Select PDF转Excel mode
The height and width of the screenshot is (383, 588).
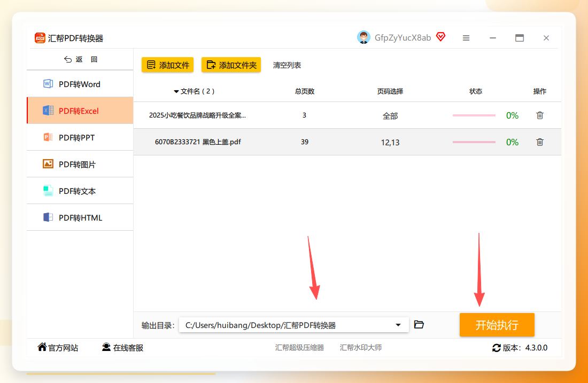[80, 111]
